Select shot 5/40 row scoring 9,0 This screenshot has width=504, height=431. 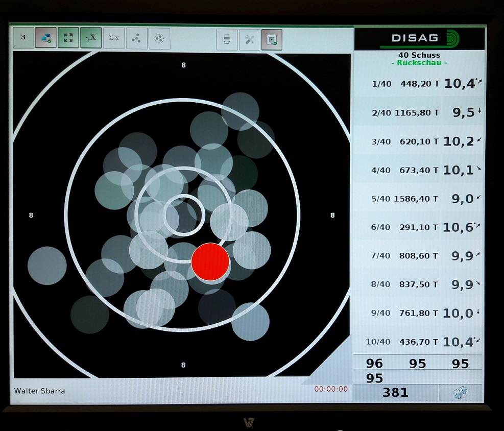419,199
